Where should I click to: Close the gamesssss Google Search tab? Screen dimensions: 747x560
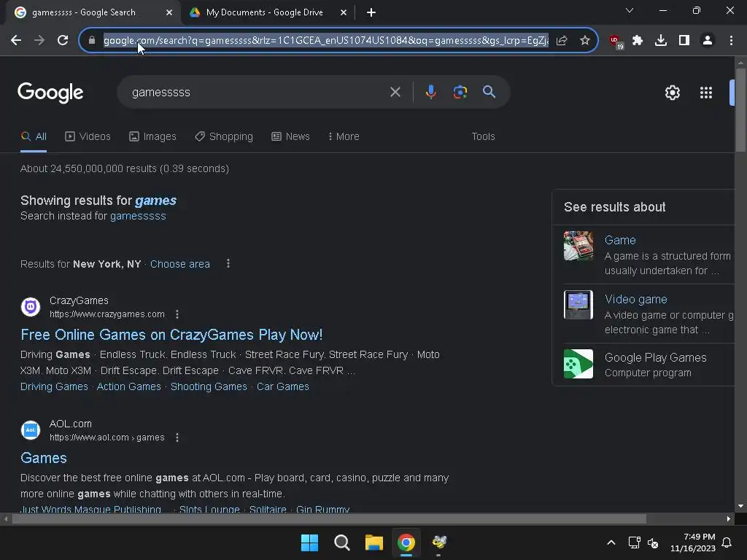169,12
